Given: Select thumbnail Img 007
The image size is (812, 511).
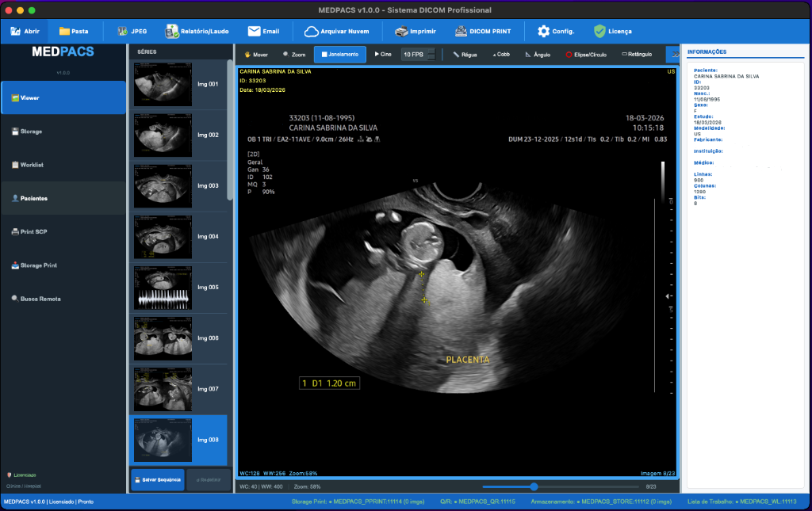Looking at the screenshot, I should coord(178,389).
